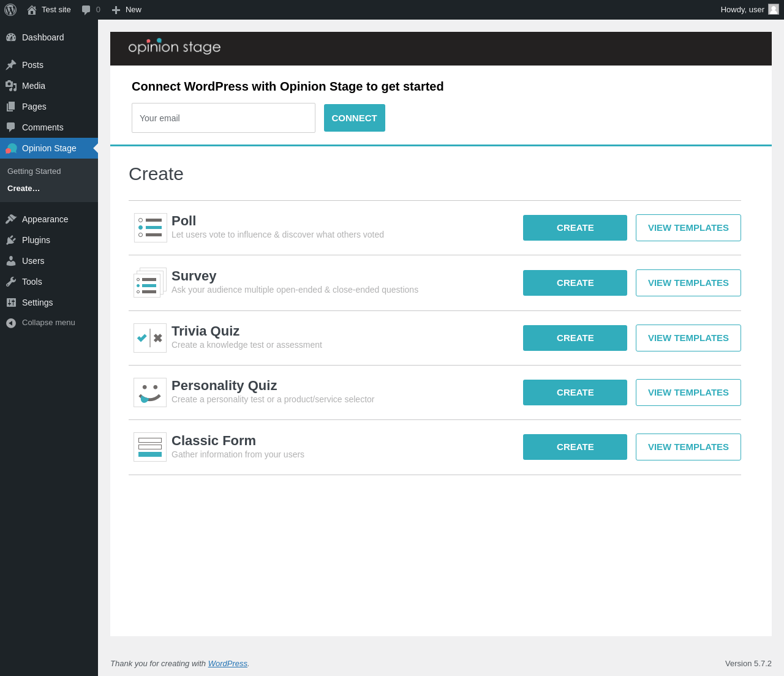View templates for Personality Quiz
This screenshot has width=784, height=676.
coord(688,392)
